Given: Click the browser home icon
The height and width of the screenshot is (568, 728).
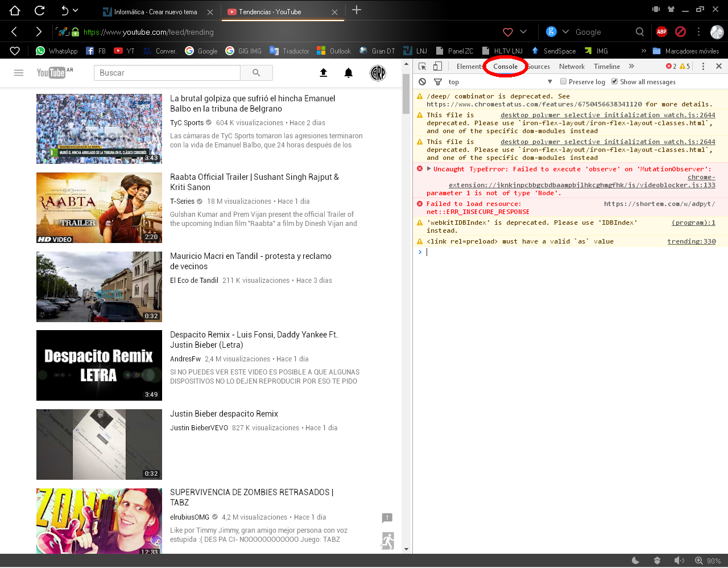Looking at the screenshot, I should (x=15, y=10).
